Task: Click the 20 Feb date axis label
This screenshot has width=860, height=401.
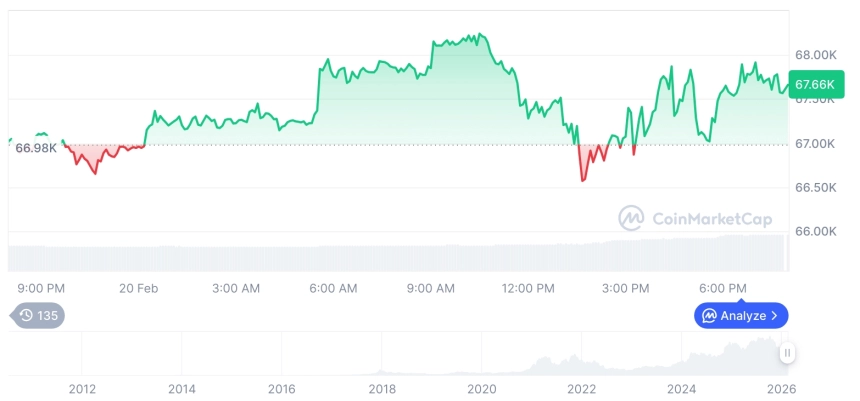Action: coord(139,288)
